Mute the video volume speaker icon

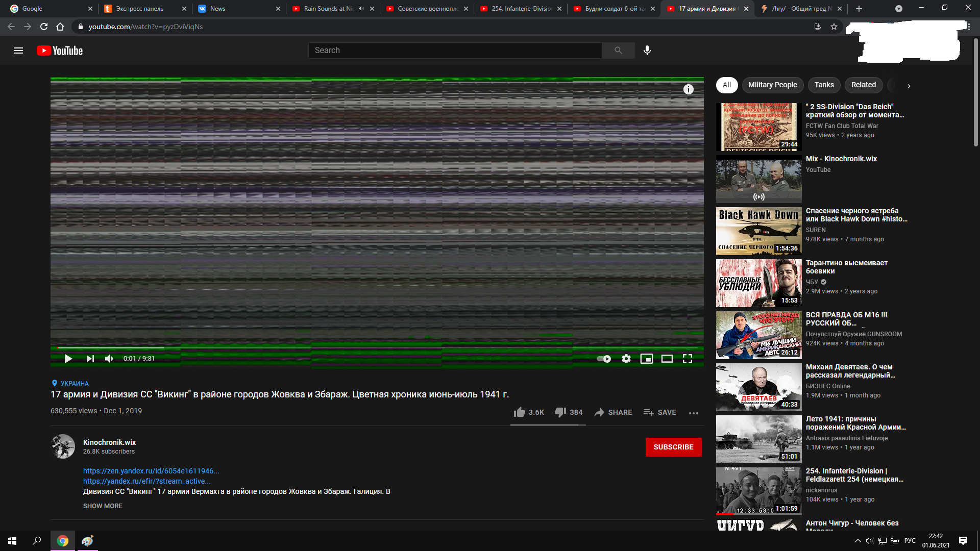pyautogui.click(x=109, y=359)
